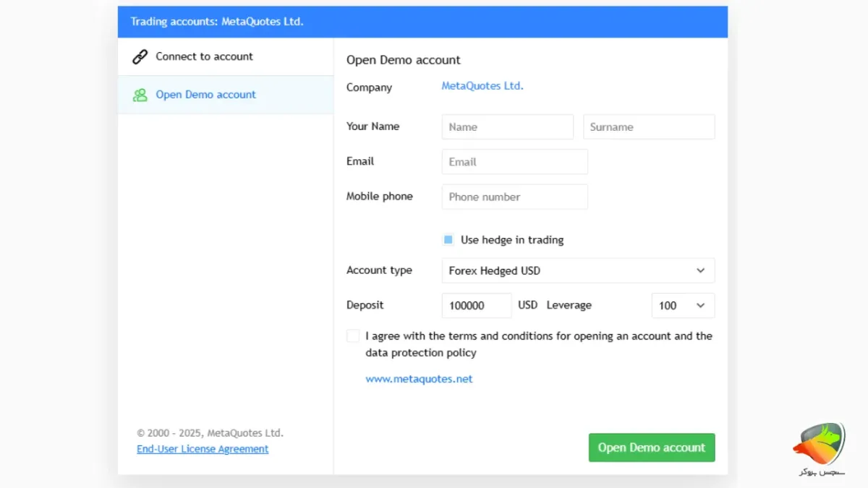Toggle the Use hedge in trading checkbox
868x488 pixels.
448,240
